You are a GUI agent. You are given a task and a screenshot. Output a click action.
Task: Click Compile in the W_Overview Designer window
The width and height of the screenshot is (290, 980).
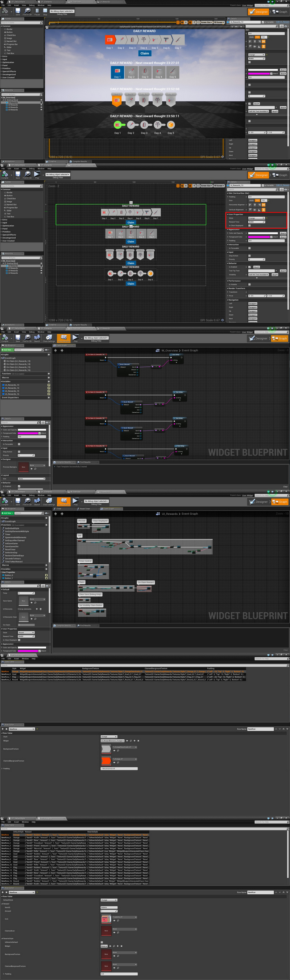(x=5, y=174)
